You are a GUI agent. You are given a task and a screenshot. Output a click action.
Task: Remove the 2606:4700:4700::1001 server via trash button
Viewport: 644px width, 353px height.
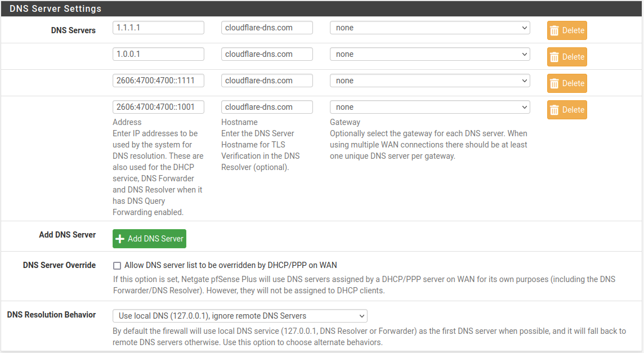click(x=566, y=110)
